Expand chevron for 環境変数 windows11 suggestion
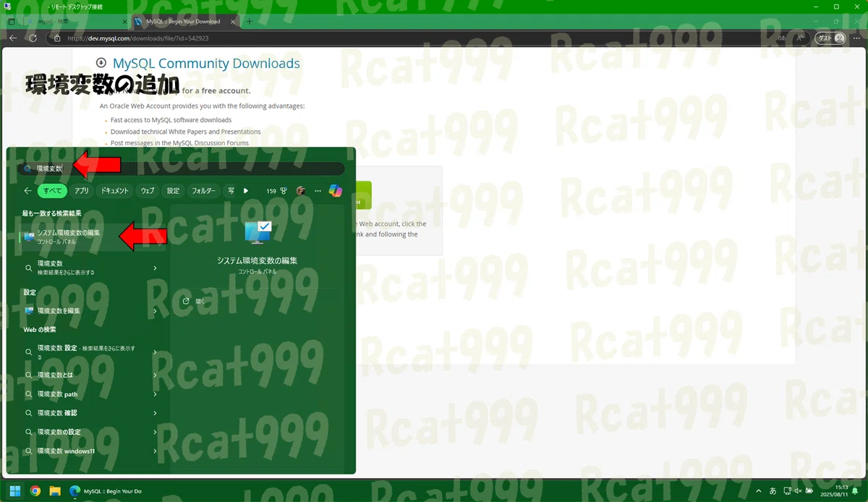The width and height of the screenshot is (868, 502). pyautogui.click(x=156, y=451)
